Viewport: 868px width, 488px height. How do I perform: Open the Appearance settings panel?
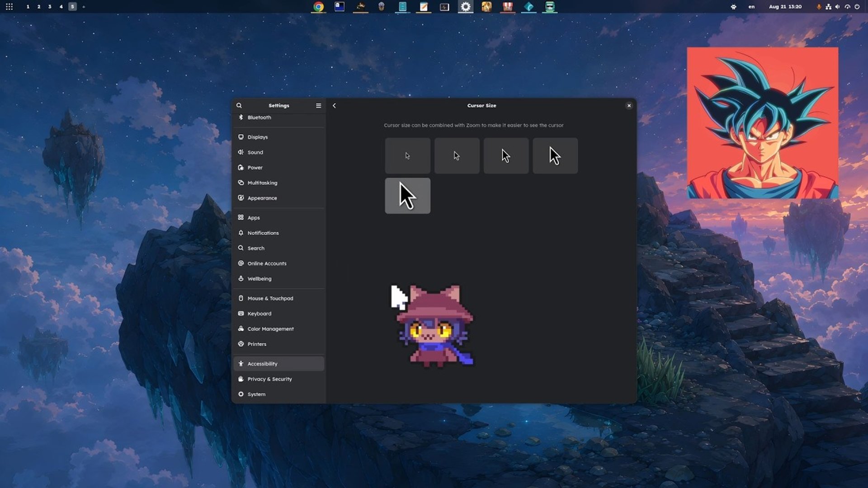click(x=279, y=198)
